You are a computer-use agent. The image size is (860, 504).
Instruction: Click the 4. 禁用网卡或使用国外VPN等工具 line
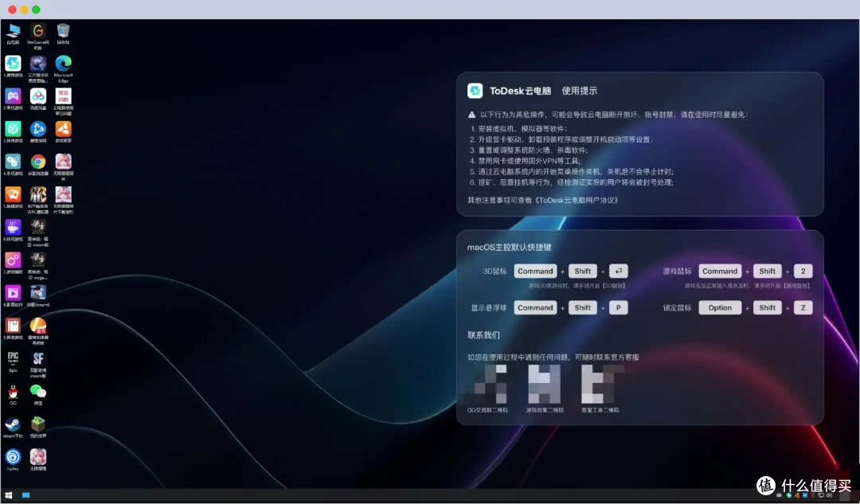click(525, 161)
